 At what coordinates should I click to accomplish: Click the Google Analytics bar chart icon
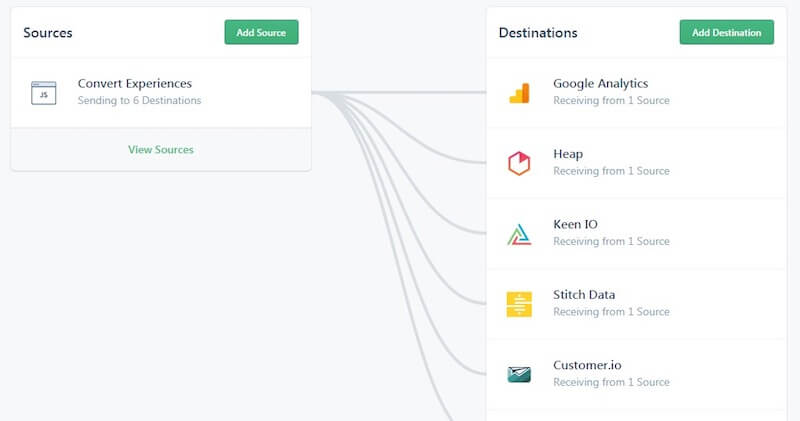click(518, 93)
